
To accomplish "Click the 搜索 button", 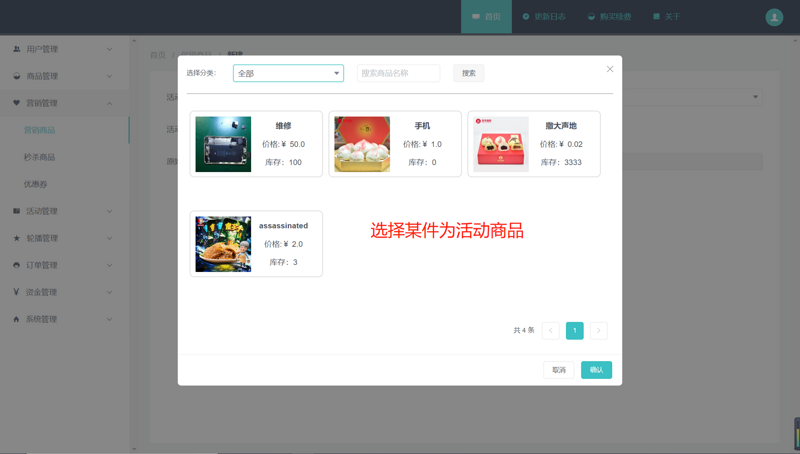I will tap(469, 73).
